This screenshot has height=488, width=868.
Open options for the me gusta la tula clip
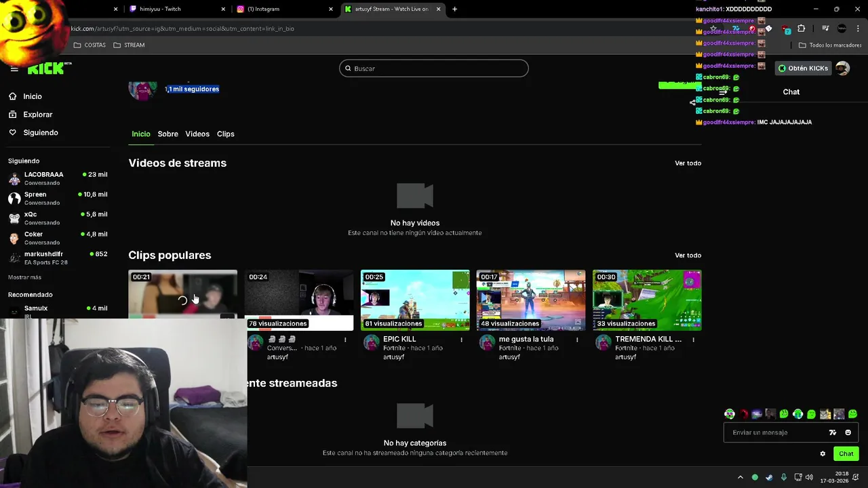click(x=578, y=340)
